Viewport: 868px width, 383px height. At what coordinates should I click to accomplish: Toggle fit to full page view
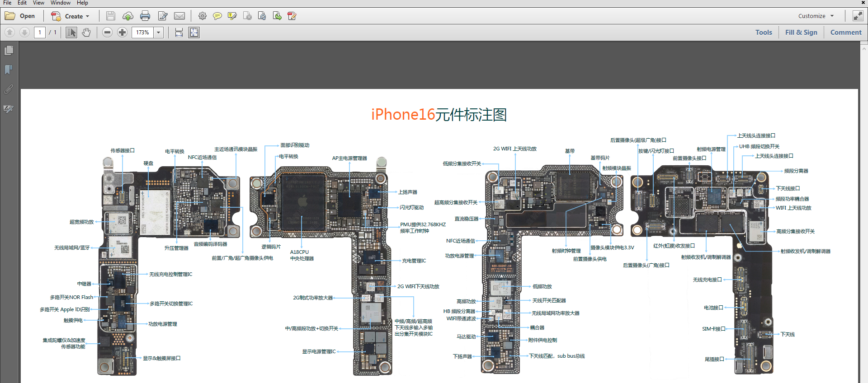[x=194, y=33]
